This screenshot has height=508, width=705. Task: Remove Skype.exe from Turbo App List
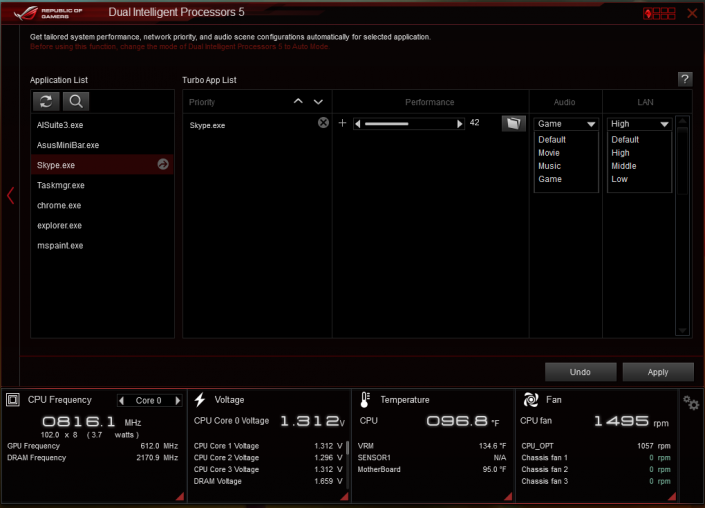click(x=323, y=123)
